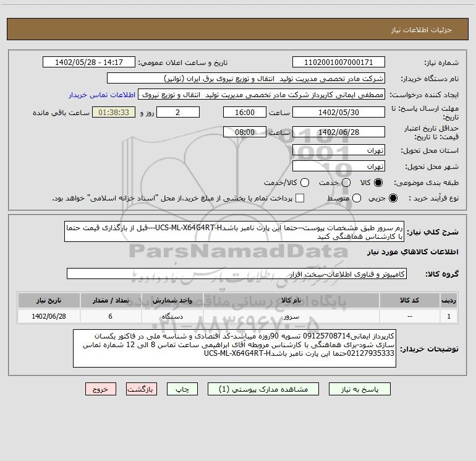Click the days remaining field showing 2

pyautogui.click(x=178, y=113)
